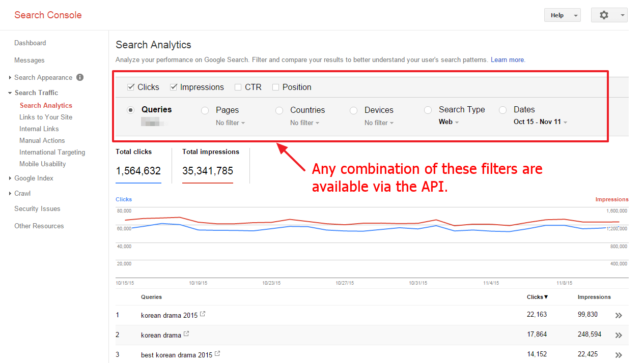Go to Mobile Usability in sidebar

[x=43, y=164]
